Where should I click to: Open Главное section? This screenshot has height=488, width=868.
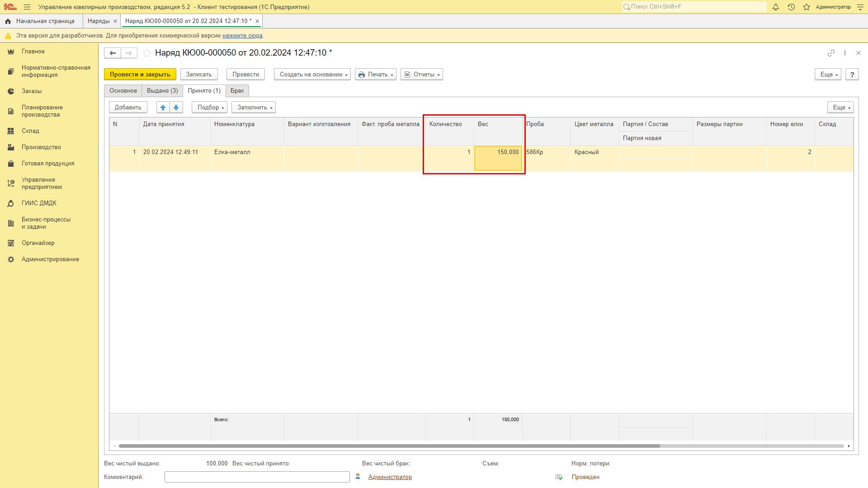click(49, 52)
